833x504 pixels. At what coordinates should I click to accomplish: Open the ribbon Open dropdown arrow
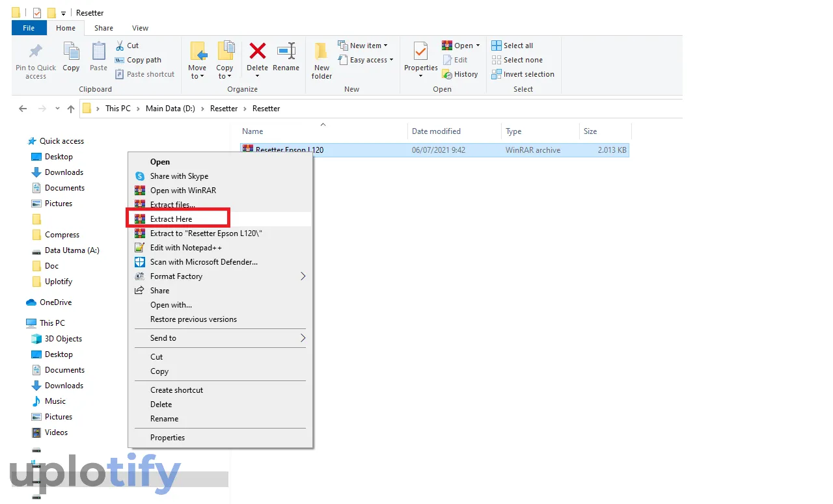[478, 46]
